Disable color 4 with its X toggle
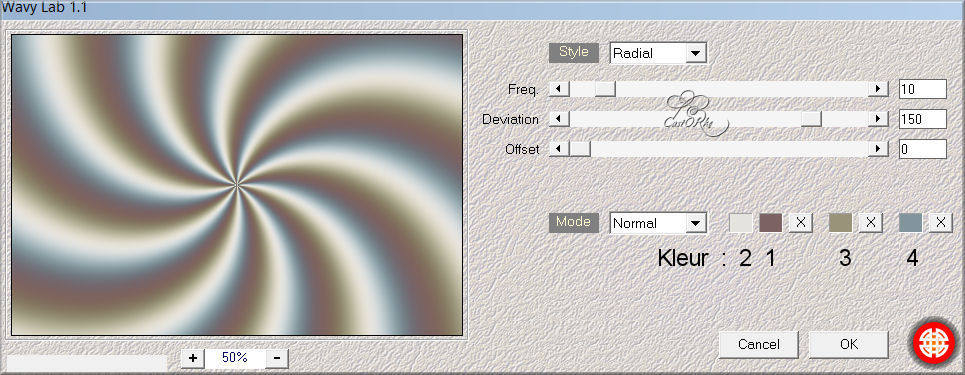 click(940, 223)
